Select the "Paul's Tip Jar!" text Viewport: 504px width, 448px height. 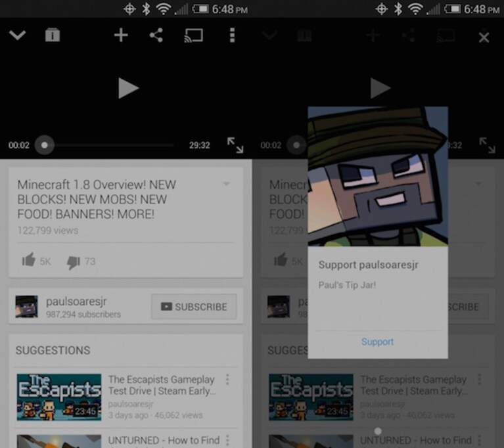[x=347, y=285]
